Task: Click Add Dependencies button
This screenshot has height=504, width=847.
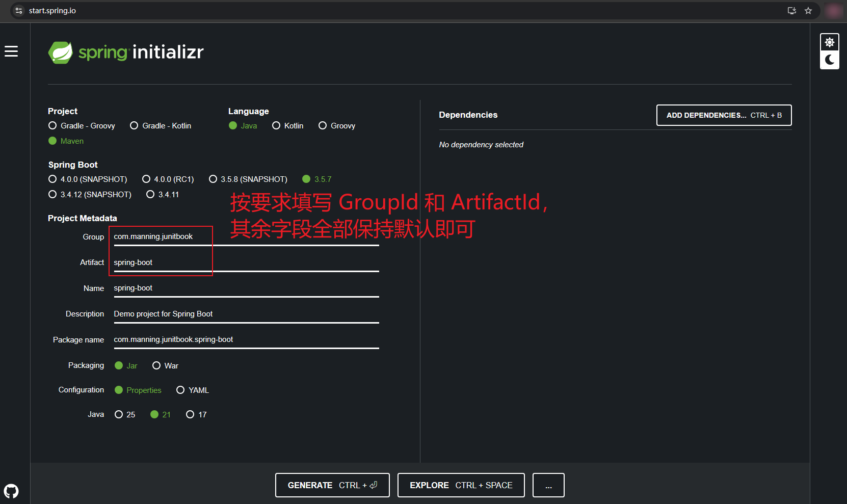Action: [724, 115]
